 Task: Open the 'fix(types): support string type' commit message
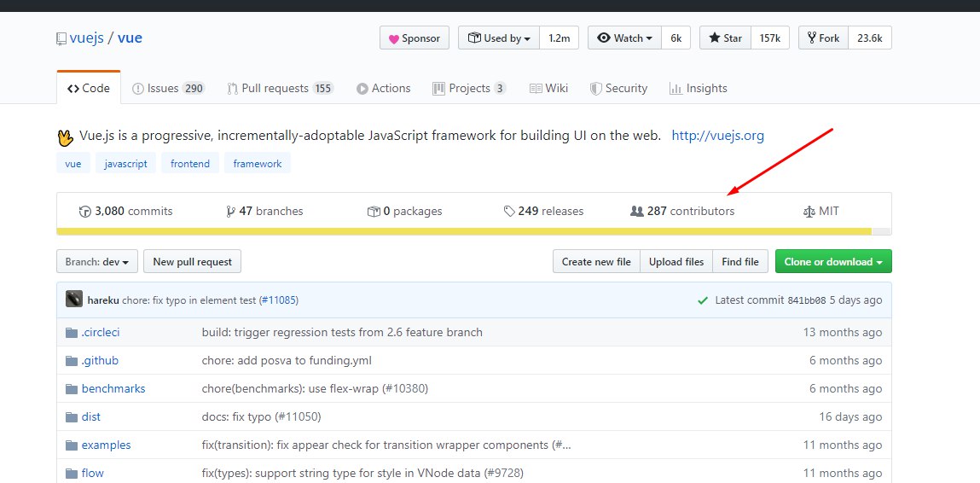[x=362, y=473]
